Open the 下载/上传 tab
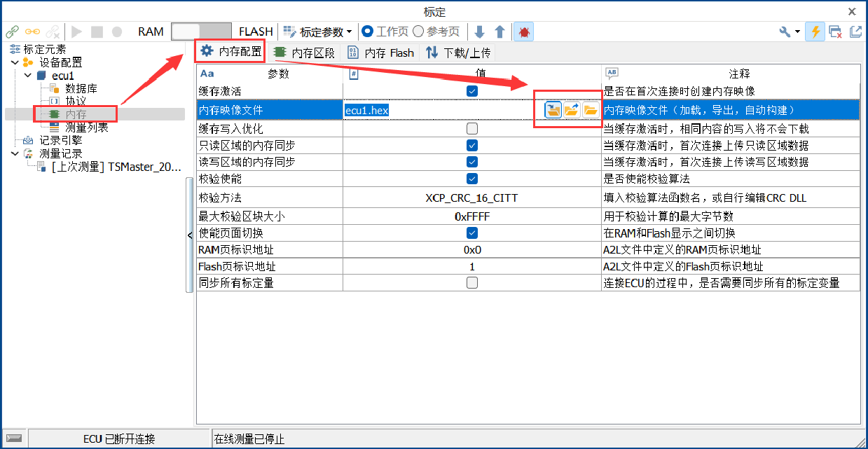The height and width of the screenshot is (449, 868). (x=459, y=53)
